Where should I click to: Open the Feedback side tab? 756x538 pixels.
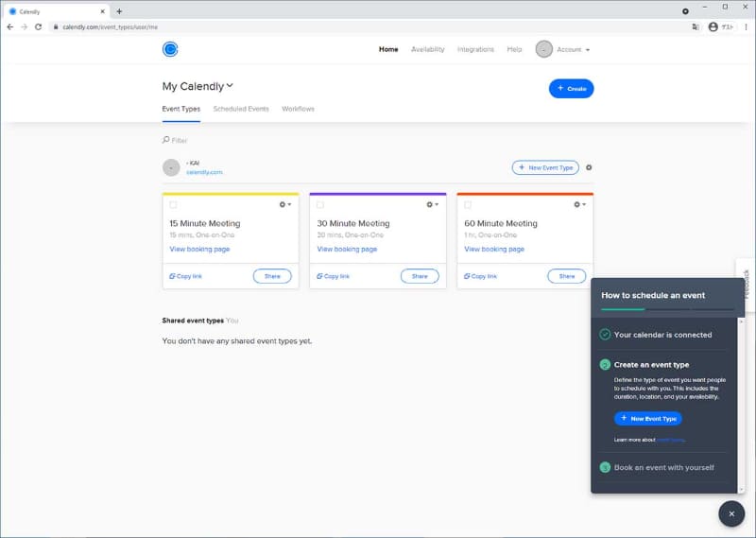pos(747,285)
